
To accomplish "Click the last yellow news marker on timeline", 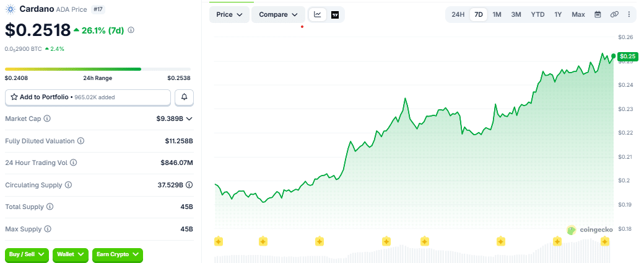I will tap(604, 241).
